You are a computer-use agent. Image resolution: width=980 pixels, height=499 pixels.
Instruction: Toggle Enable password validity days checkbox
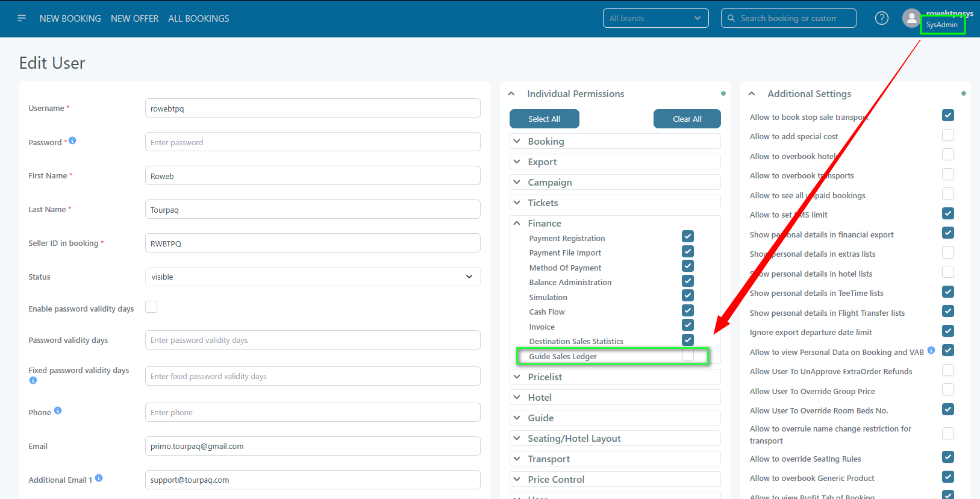click(151, 307)
